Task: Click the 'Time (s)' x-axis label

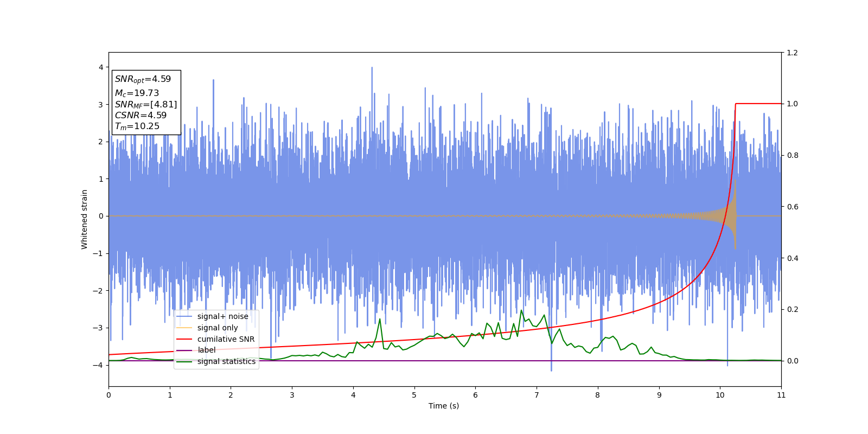Action: point(444,406)
